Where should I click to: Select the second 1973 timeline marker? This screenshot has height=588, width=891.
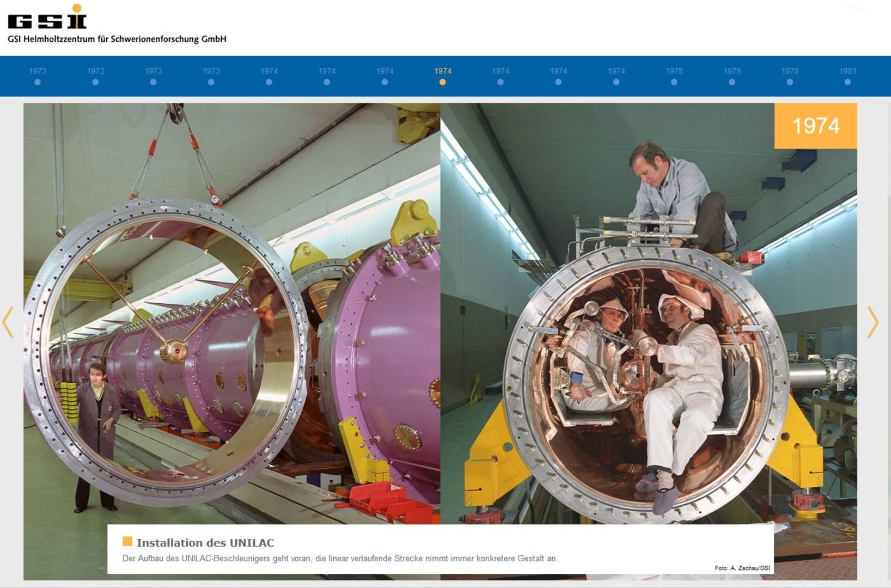click(95, 82)
